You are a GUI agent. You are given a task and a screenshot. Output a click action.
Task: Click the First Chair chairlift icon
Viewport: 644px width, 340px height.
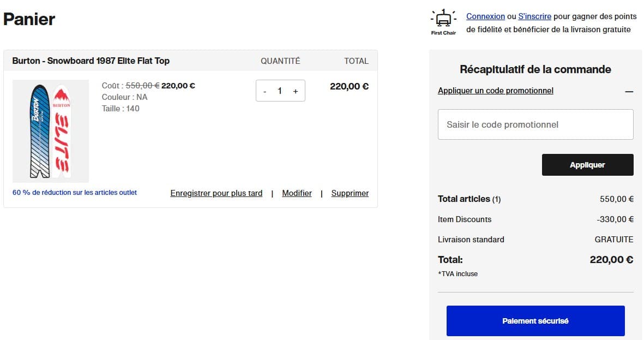pyautogui.click(x=443, y=20)
